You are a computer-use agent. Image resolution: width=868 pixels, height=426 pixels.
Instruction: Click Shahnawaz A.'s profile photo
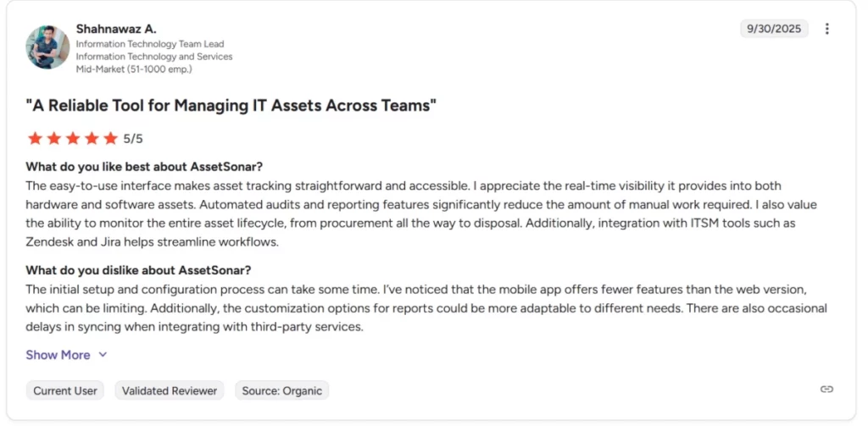47,47
